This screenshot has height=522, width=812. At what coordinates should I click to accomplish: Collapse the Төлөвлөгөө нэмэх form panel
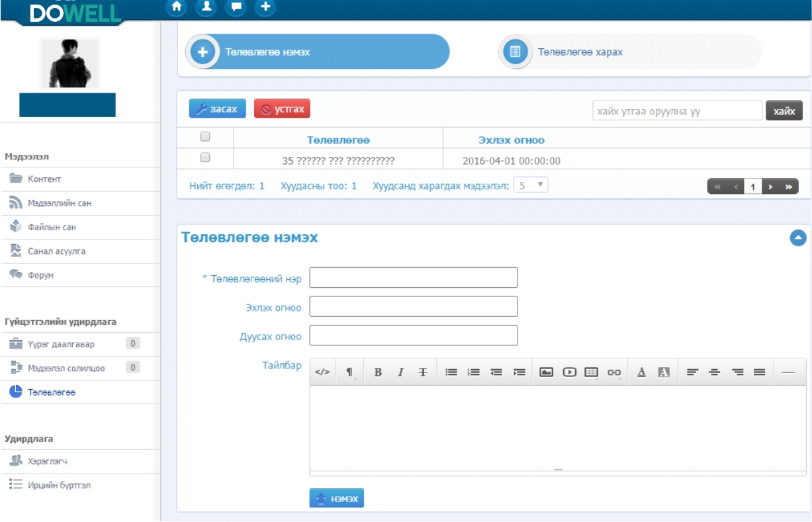tap(798, 238)
